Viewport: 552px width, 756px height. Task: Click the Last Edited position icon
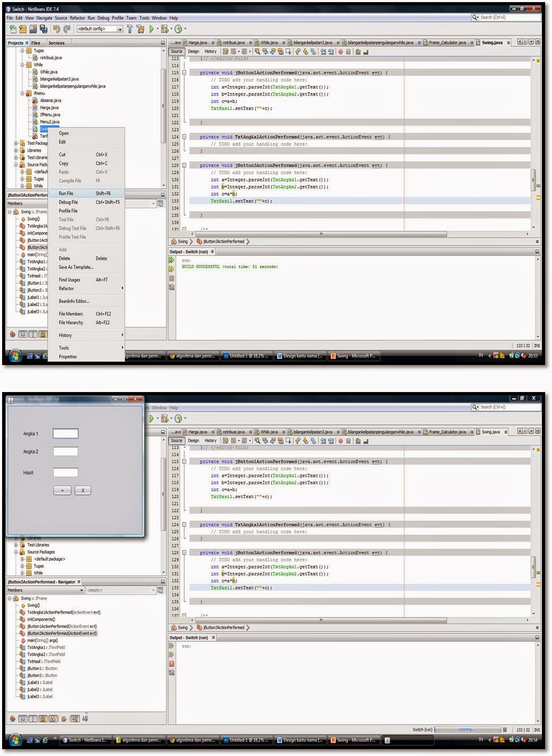pos(226,51)
